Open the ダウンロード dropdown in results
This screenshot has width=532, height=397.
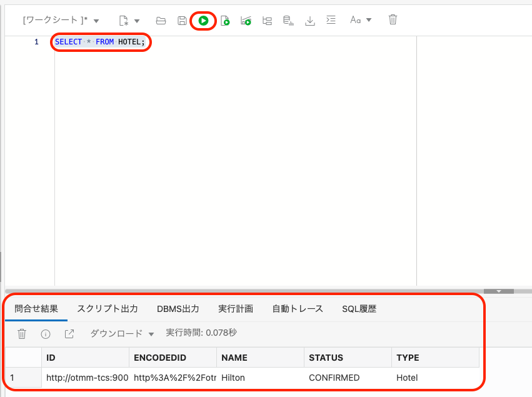click(122, 334)
